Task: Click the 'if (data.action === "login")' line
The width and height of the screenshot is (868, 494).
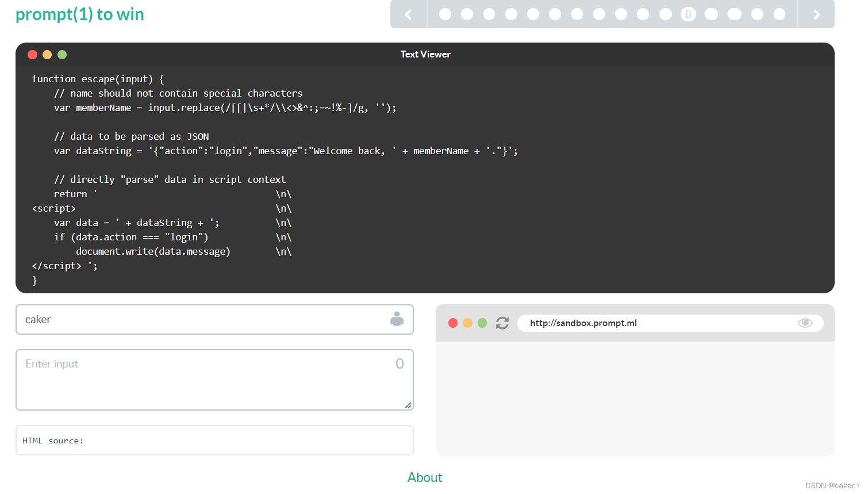Action: coord(131,237)
